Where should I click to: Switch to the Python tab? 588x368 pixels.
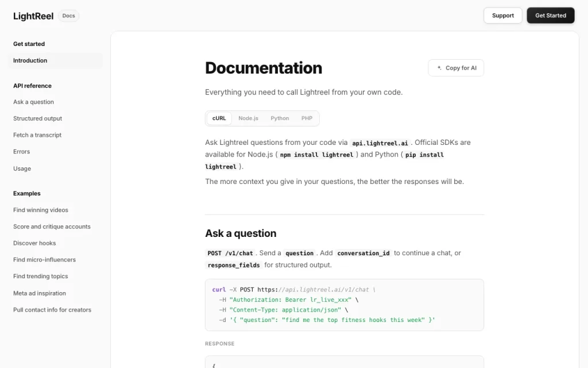pyautogui.click(x=280, y=118)
